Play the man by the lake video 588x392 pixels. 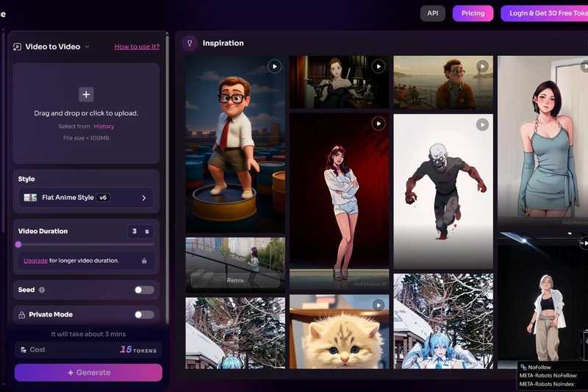(x=482, y=66)
